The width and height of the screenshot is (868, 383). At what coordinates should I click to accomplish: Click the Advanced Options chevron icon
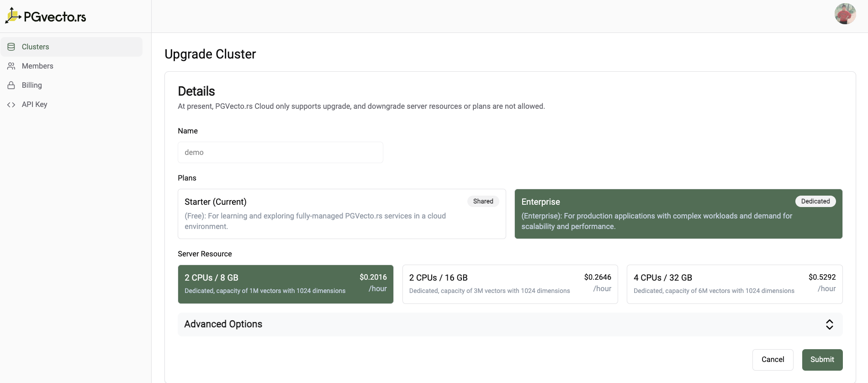tap(830, 324)
